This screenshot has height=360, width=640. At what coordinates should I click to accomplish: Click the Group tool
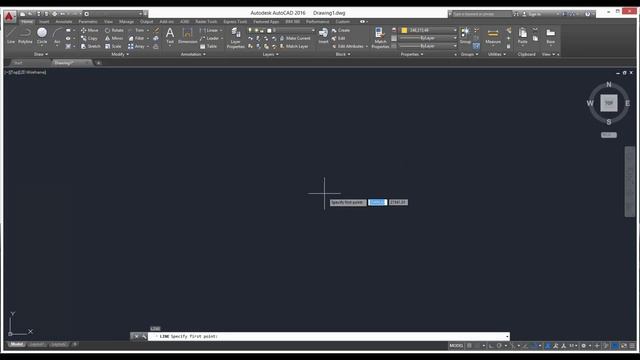tap(465, 36)
